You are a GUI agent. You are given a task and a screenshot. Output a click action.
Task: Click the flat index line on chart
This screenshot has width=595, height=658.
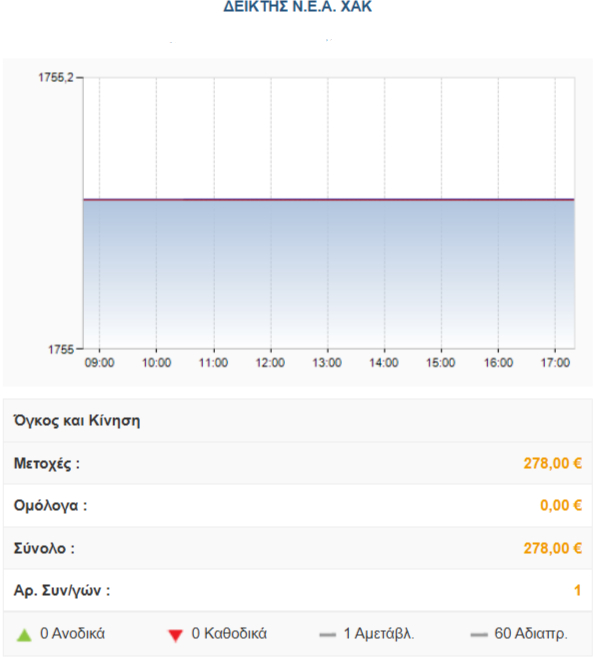tap(329, 199)
